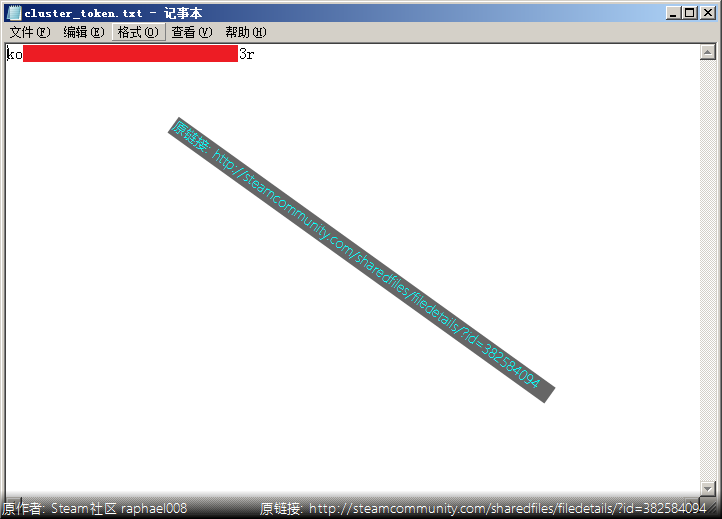Open the 格式(O) menu
The image size is (722, 519).
[x=138, y=32]
